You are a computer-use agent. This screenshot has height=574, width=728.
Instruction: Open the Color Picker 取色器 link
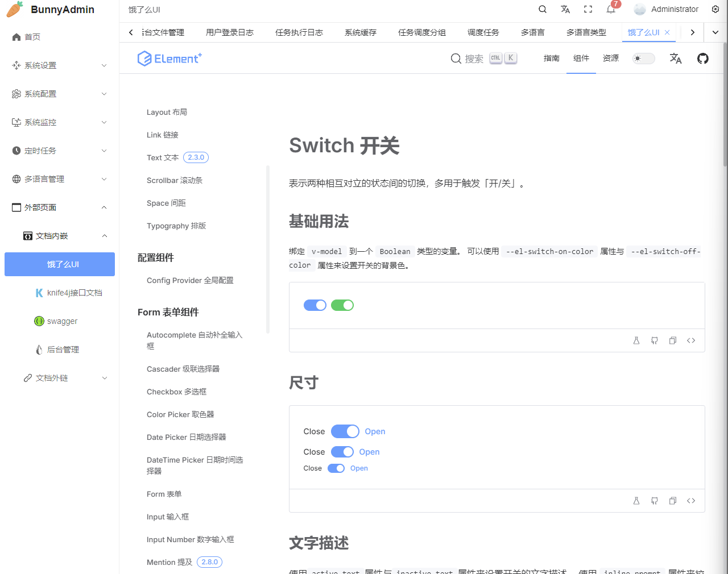[x=180, y=414]
